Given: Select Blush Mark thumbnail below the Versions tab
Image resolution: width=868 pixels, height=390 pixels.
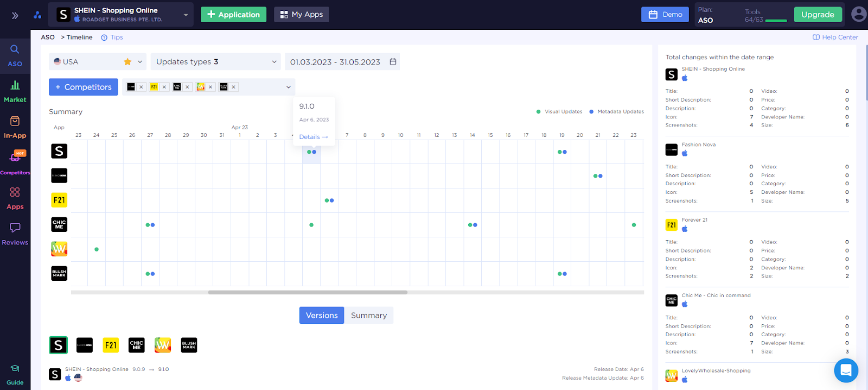Looking at the screenshot, I should pyautogui.click(x=189, y=345).
